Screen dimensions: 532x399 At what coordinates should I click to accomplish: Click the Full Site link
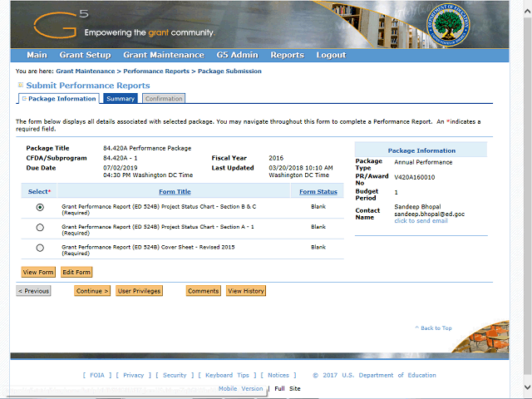point(288,388)
